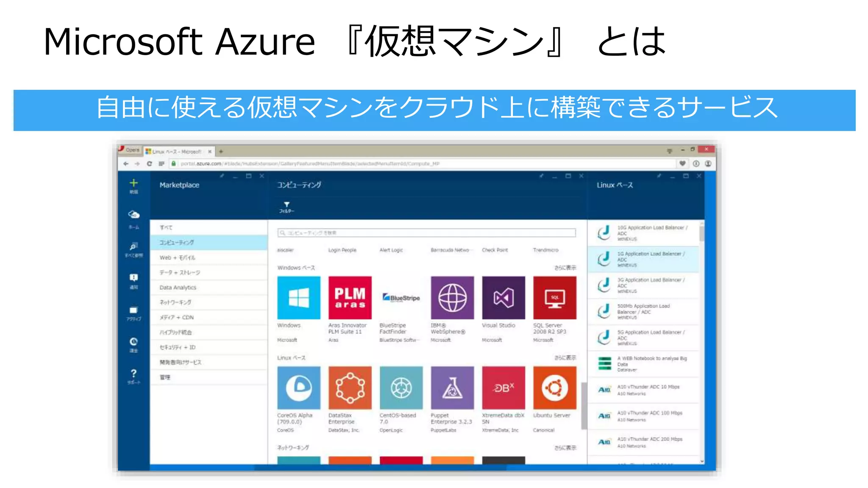
Task: Select the セキュリティ + ID category
Action: (209, 347)
